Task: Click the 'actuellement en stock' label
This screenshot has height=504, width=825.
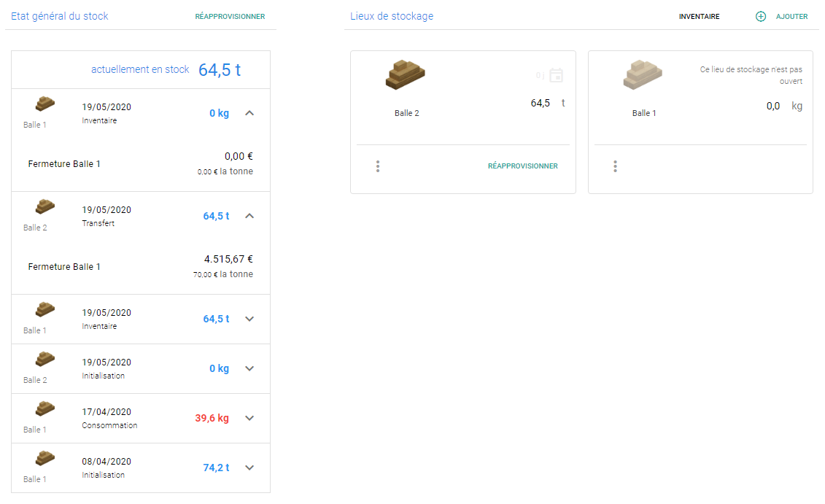Action: pos(140,69)
